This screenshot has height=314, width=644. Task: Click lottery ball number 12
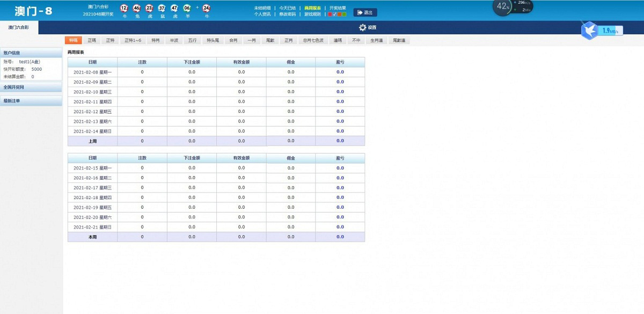[124, 8]
